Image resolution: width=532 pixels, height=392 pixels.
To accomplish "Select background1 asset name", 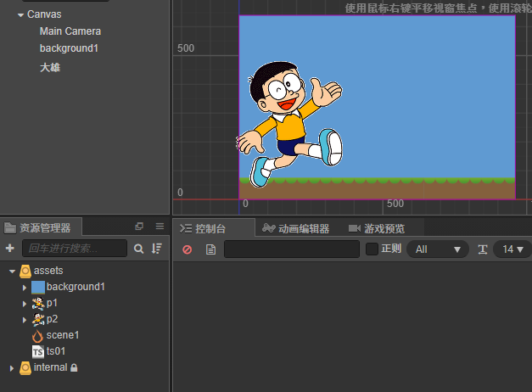I will 76,287.
